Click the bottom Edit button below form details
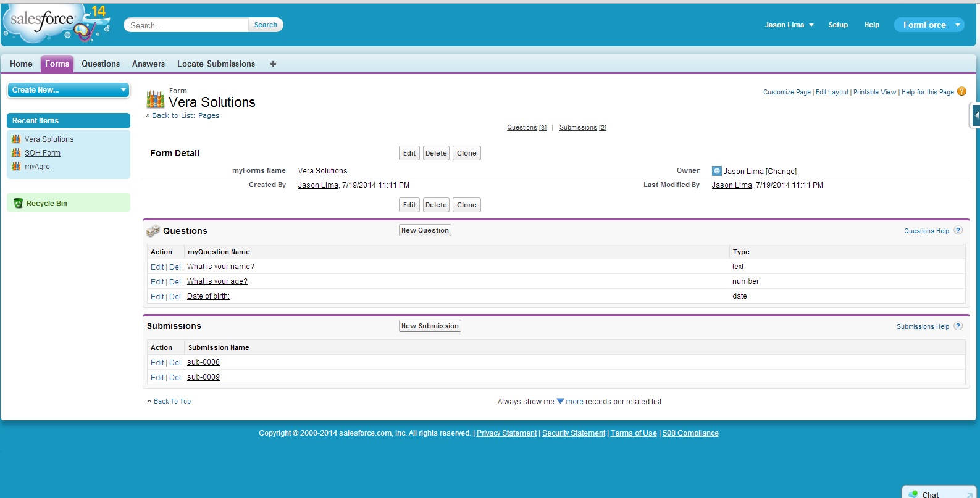 click(x=409, y=205)
